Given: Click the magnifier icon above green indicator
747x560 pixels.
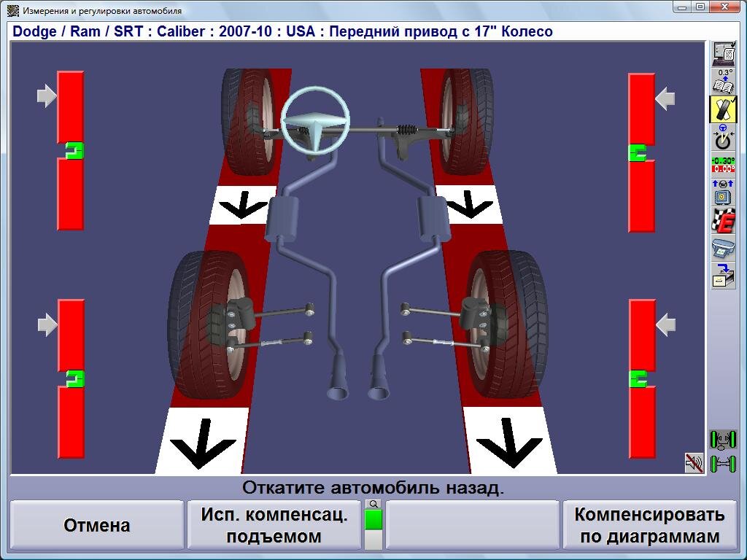Looking at the screenshot, I should coord(373,504).
